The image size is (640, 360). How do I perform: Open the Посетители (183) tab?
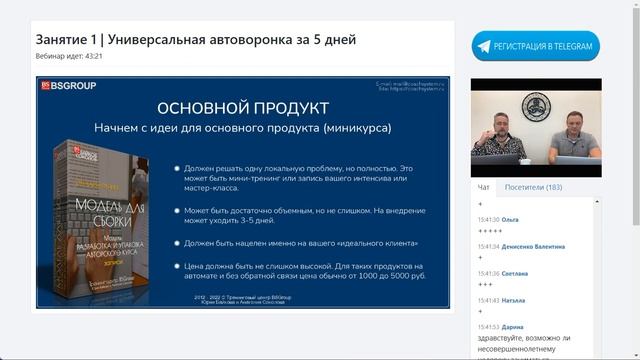point(533,187)
